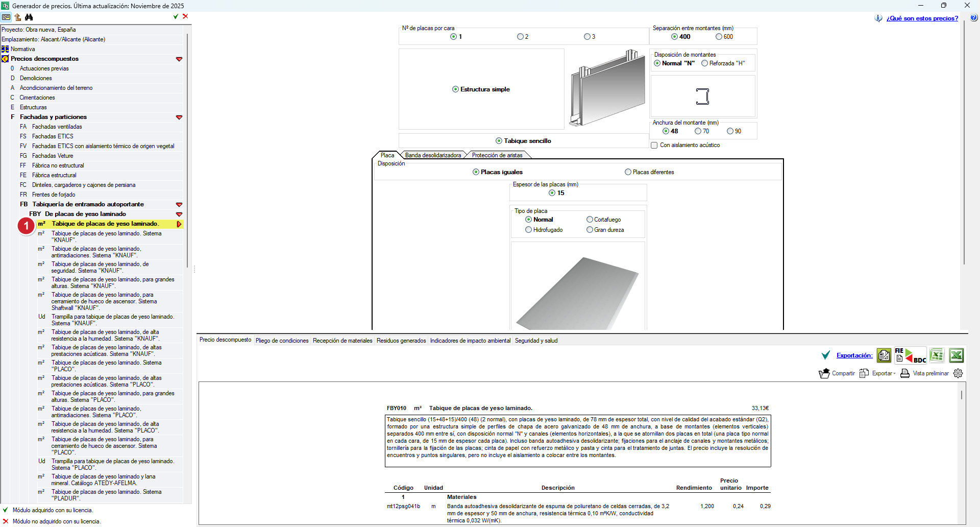Image resolution: width=980 pixels, height=527 pixels.
Task: Click the arrow on the highlighted Tabique row
Action: (179, 224)
